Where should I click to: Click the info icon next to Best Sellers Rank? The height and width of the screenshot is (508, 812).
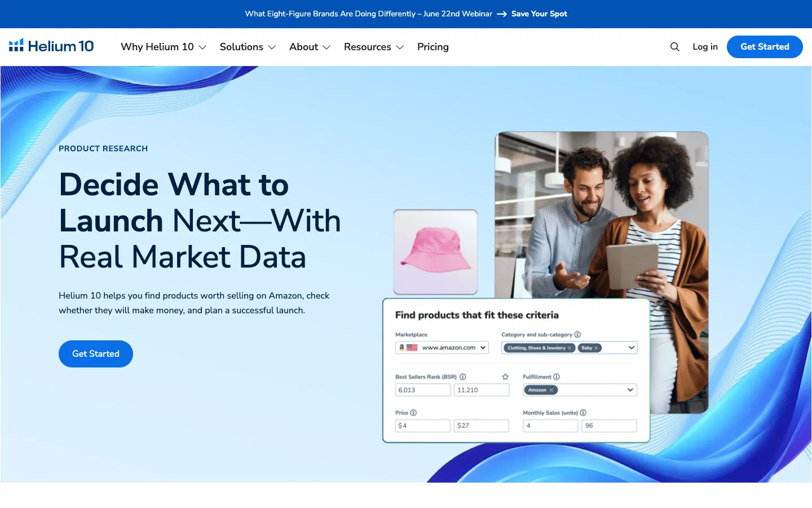tap(462, 376)
